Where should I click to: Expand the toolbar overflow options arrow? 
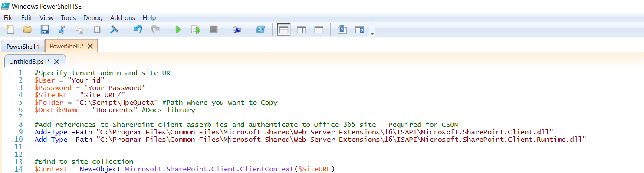point(372,33)
